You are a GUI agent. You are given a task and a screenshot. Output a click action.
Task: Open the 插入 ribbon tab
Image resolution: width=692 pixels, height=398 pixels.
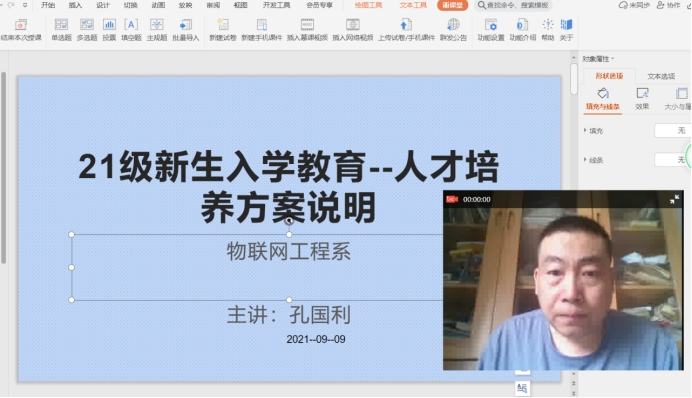click(x=75, y=5)
